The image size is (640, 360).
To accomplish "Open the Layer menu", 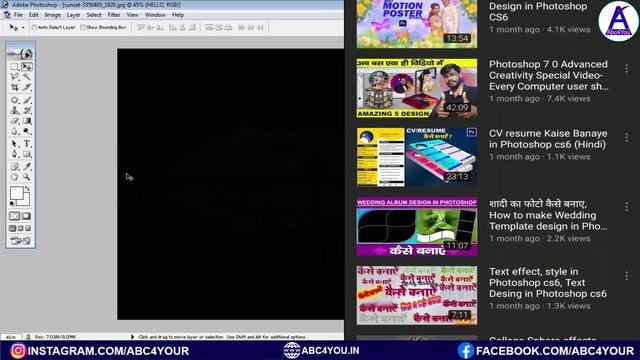I will pos(73,15).
